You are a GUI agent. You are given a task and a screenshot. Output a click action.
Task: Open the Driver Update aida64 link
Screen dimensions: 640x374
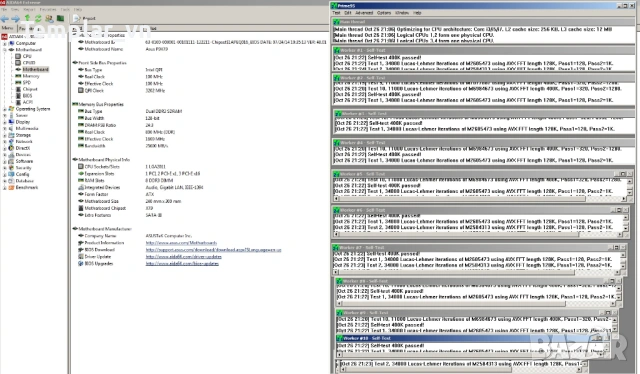(184, 257)
